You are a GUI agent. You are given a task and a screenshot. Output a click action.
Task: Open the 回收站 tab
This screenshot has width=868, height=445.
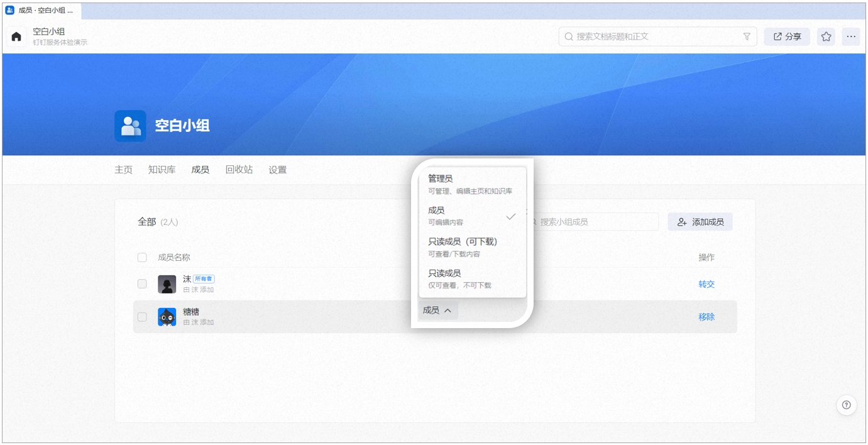(239, 170)
